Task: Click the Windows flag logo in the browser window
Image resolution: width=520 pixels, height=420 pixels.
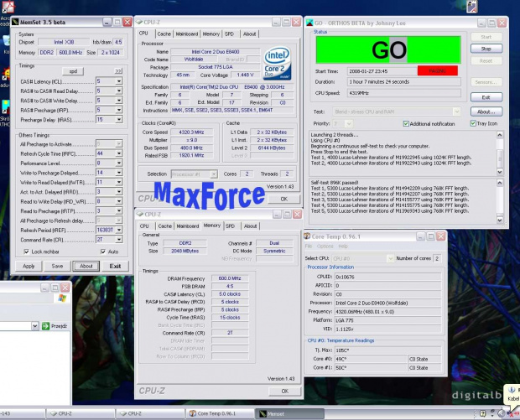Action: (62, 298)
